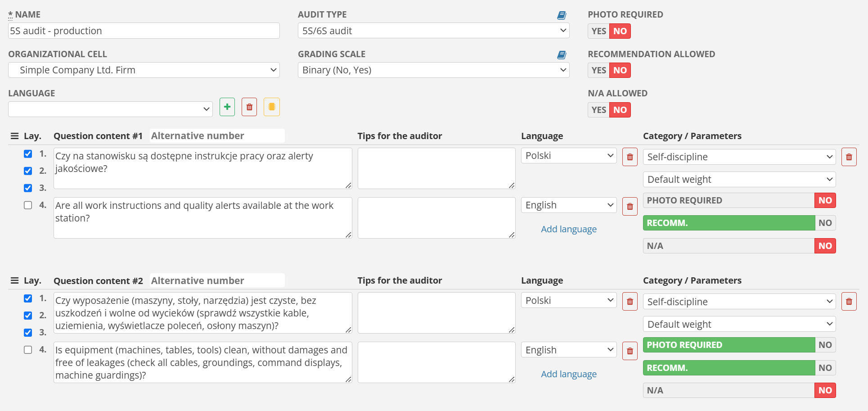Image resolution: width=868 pixels, height=411 pixels.
Task: Click Add language link under question #2
Action: [x=568, y=374]
